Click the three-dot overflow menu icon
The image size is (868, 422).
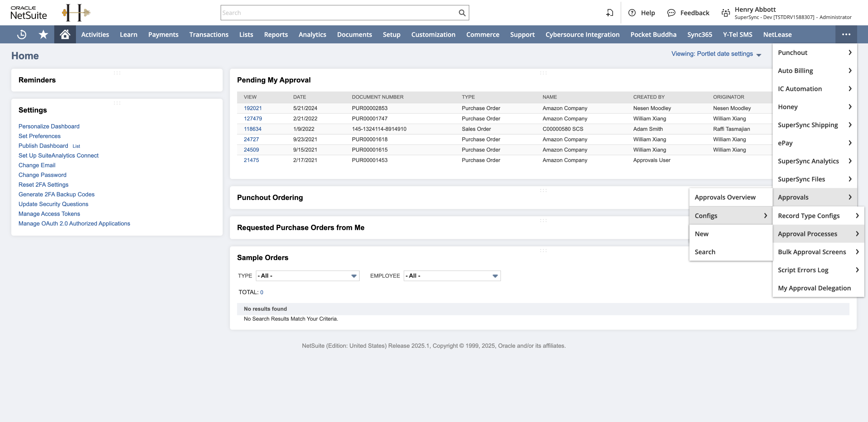click(x=846, y=34)
